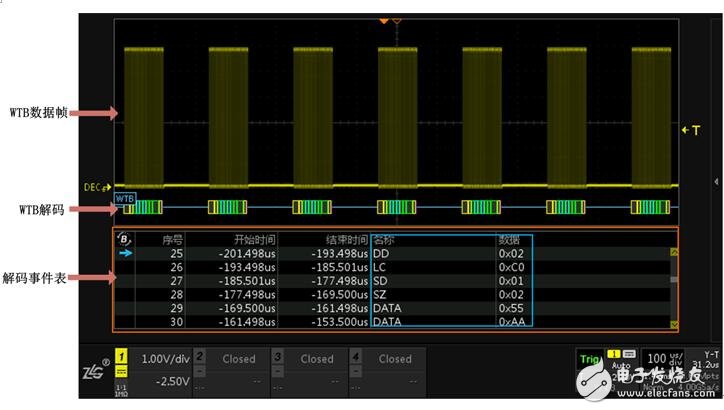Click the 1.00V/div vertical scale button
Image resolution: width=724 pixels, height=410 pixels.
pyautogui.click(x=162, y=358)
